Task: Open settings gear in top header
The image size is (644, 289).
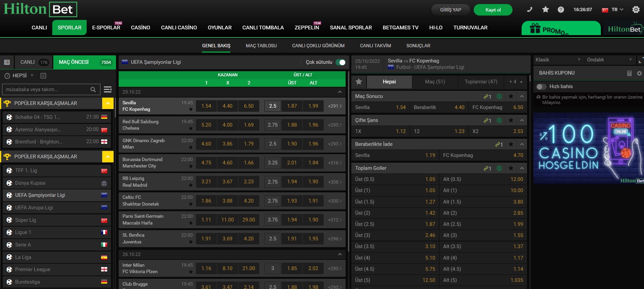Action: click(x=636, y=9)
